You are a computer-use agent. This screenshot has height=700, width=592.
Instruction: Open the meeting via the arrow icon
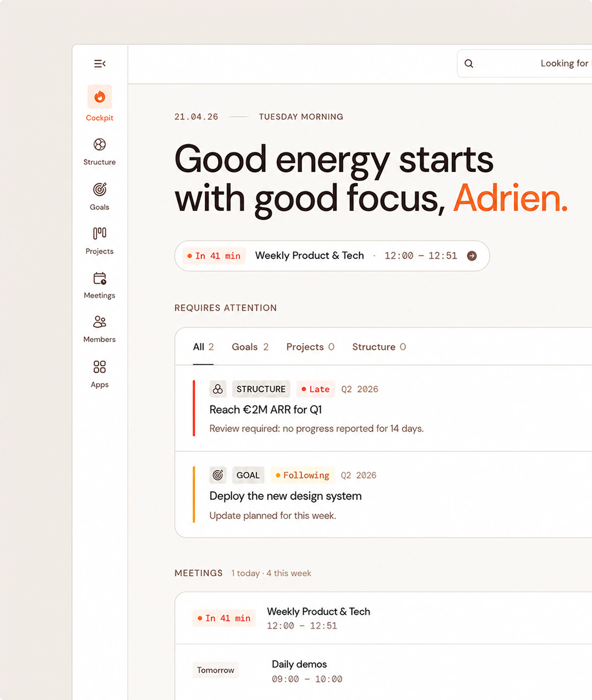(472, 256)
